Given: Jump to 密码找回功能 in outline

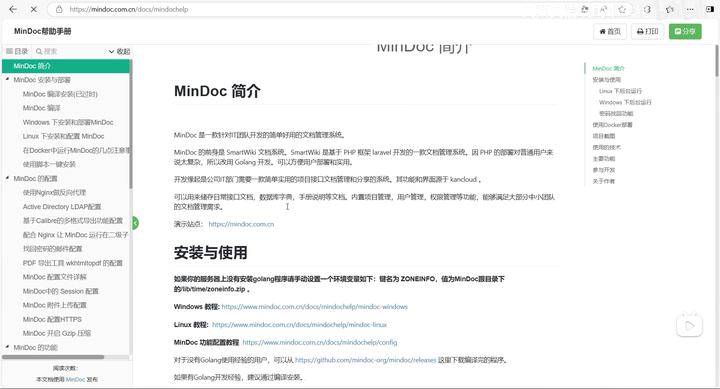Looking at the screenshot, I should coord(616,113).
